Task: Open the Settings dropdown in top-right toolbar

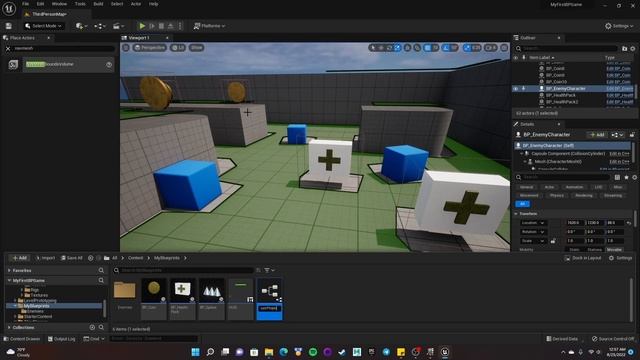Action: 620,26
